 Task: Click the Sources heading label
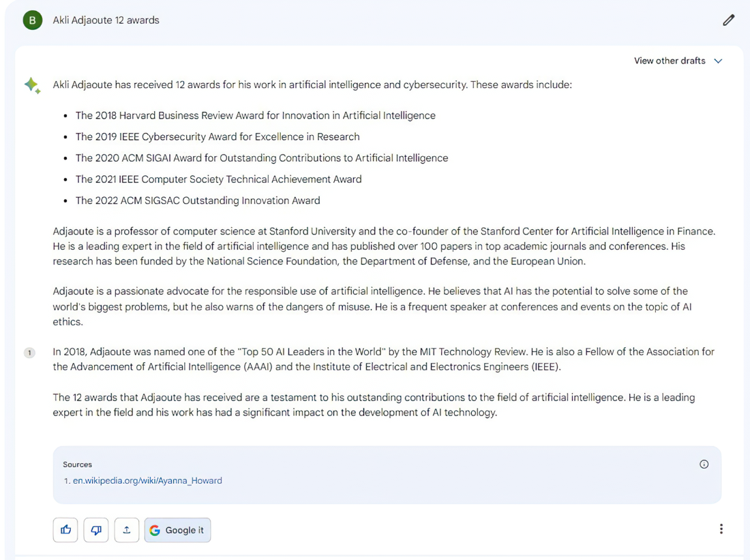point(78,465)
